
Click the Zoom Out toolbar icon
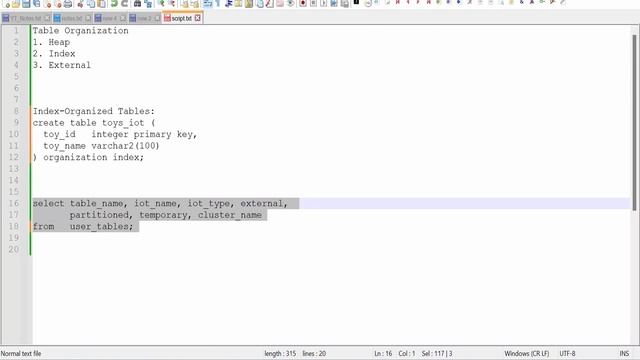172,4
